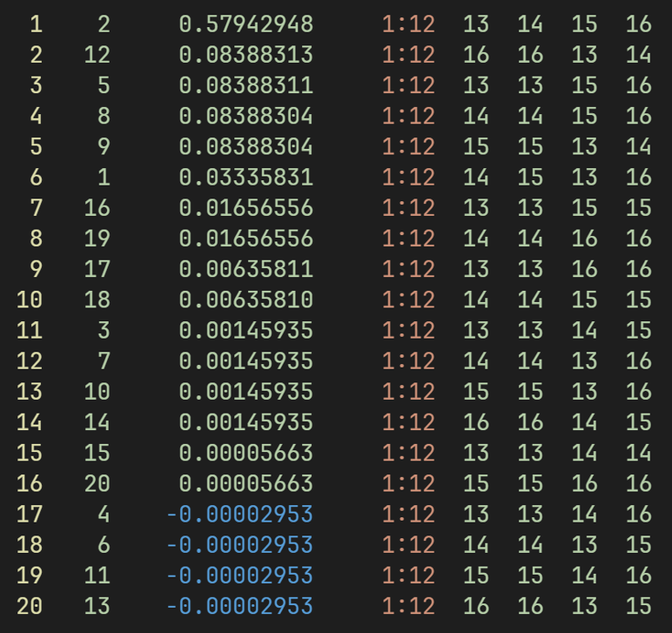Click the value 0.57942948

(245, 24)
